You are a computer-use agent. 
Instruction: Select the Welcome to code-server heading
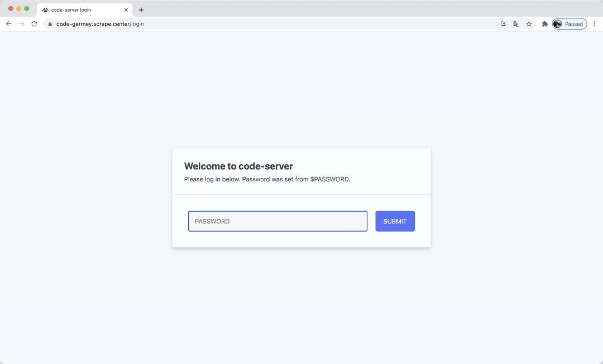pos(239,166)
